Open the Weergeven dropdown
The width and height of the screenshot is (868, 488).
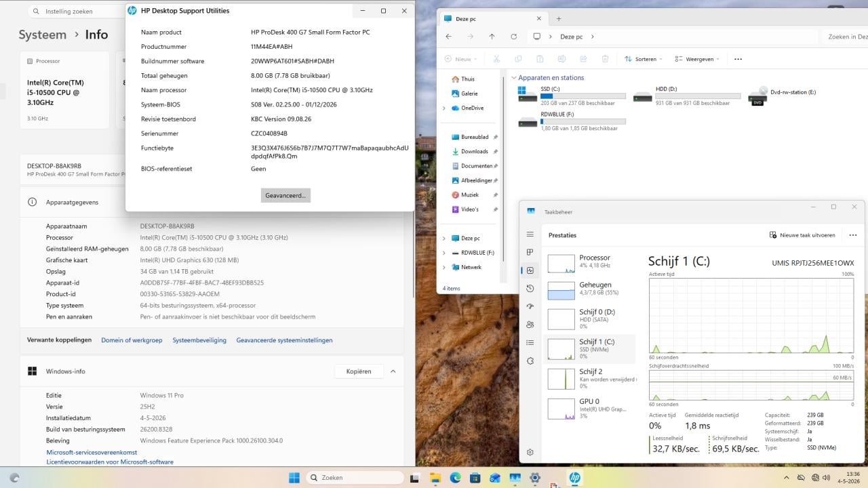click(x=697, y=59)
